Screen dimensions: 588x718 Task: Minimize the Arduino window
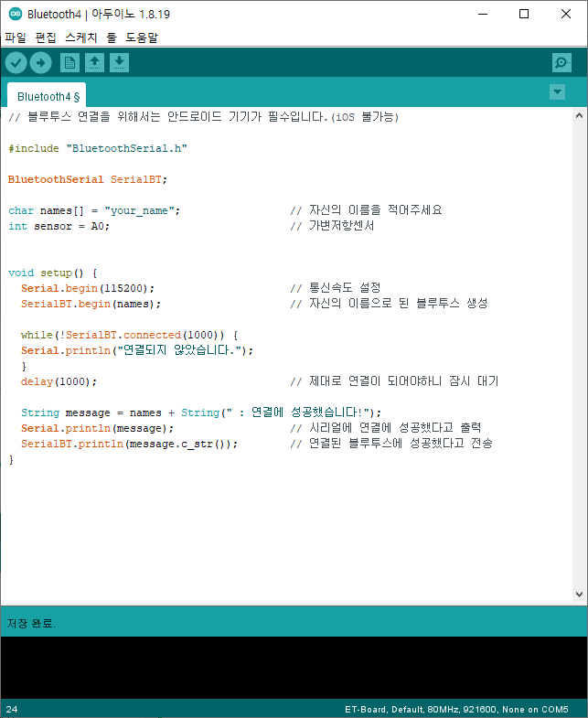pyautogui.click(x=483, y=15)
